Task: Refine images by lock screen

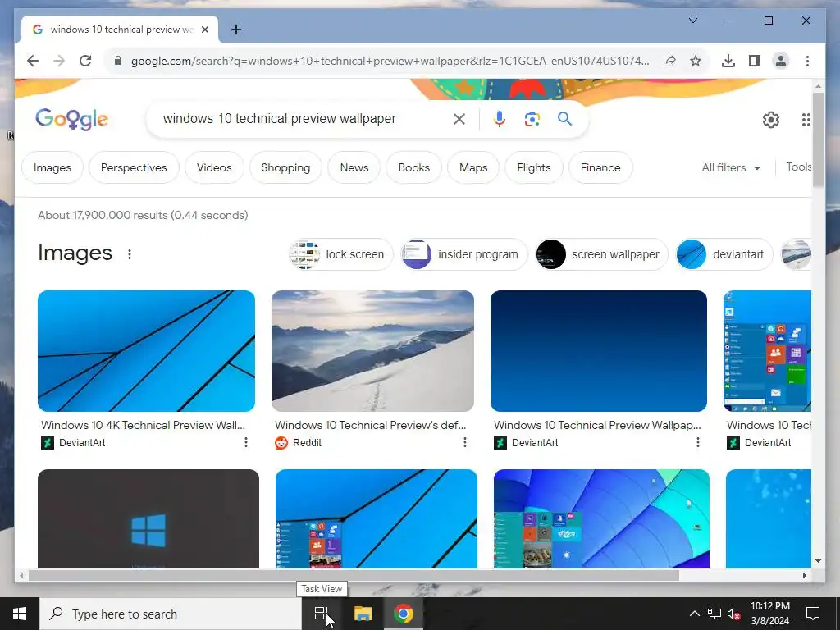Action: (x=340, y=254)
